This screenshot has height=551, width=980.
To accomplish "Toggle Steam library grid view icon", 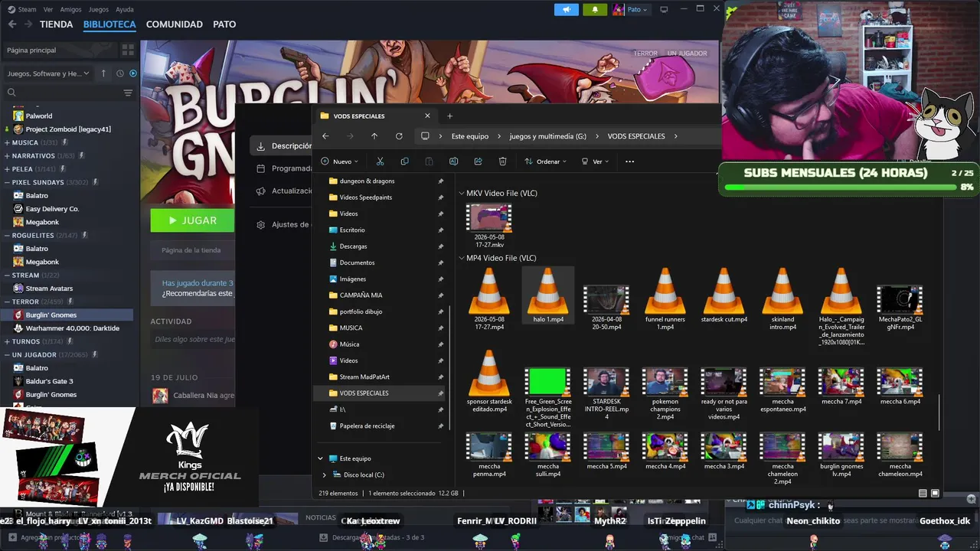I will pos(128,50).
